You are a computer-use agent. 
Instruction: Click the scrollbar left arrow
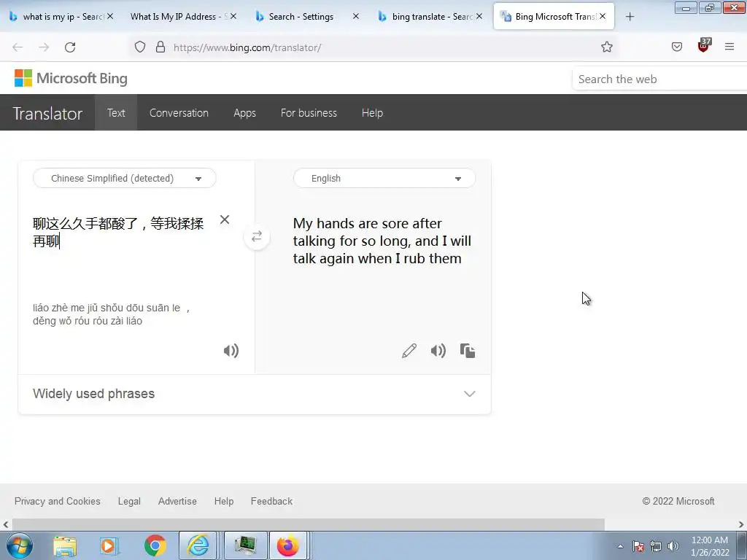[5, 525]
